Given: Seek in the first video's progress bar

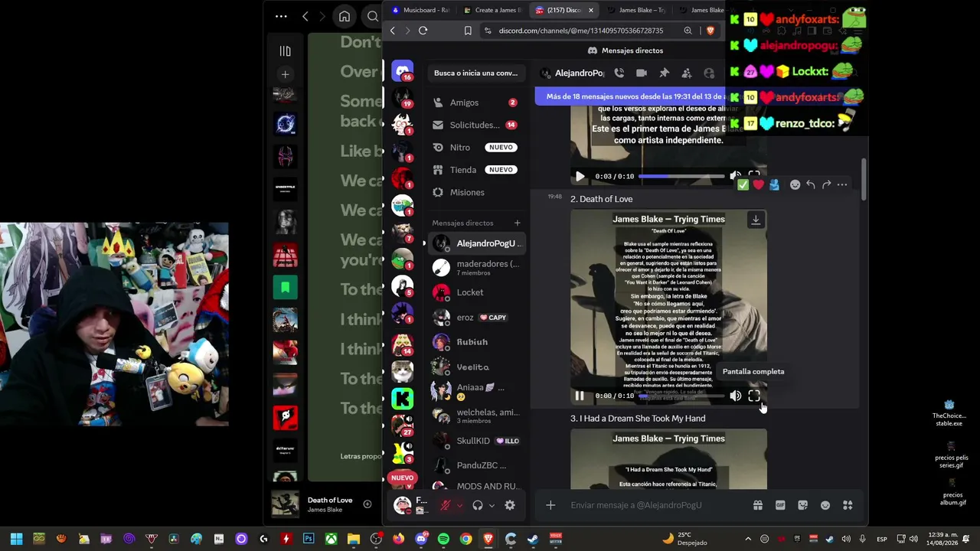Looking at the screenshot, I should (x=681, y=176).
